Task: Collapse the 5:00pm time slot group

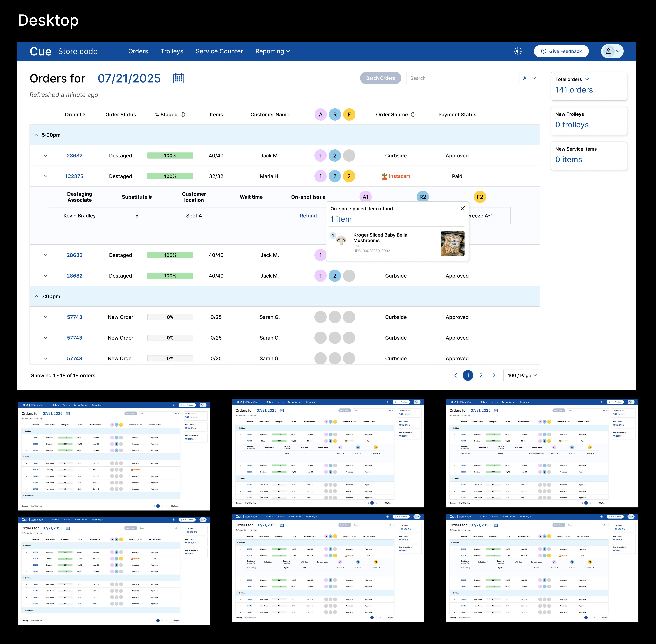Action: coord(37,135)
